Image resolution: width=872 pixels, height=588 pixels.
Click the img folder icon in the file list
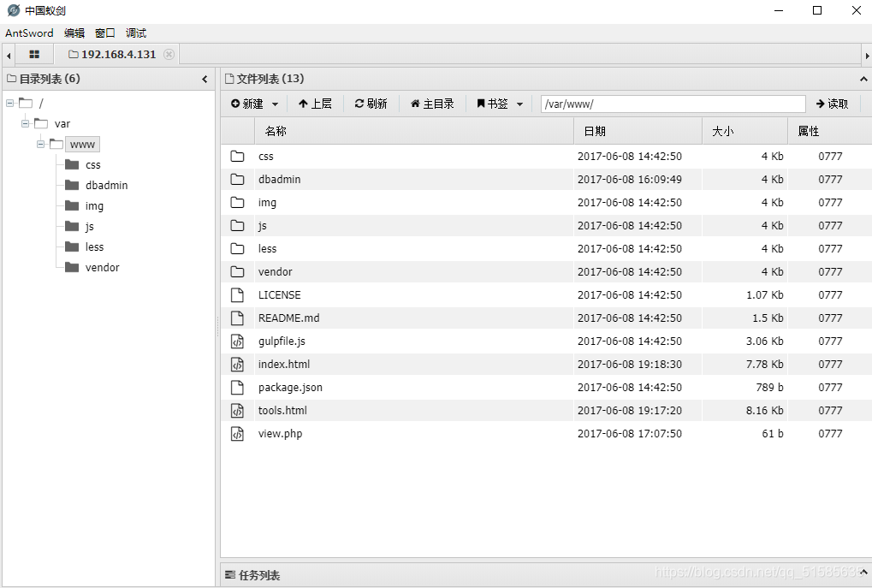(237, 203)
